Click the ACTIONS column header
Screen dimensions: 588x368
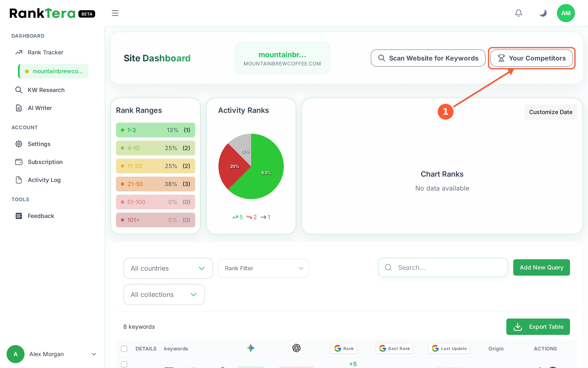point(545,349)
